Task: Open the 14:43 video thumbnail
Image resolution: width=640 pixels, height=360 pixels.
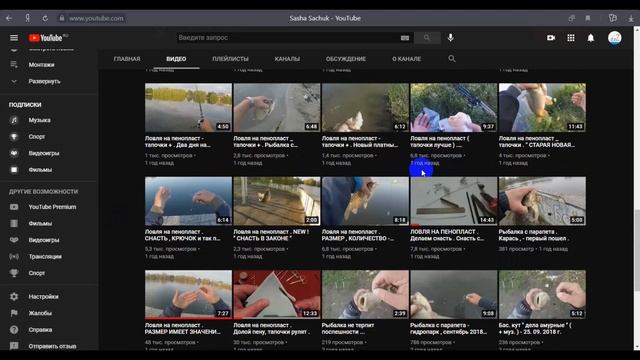Action: click(454, 201)
